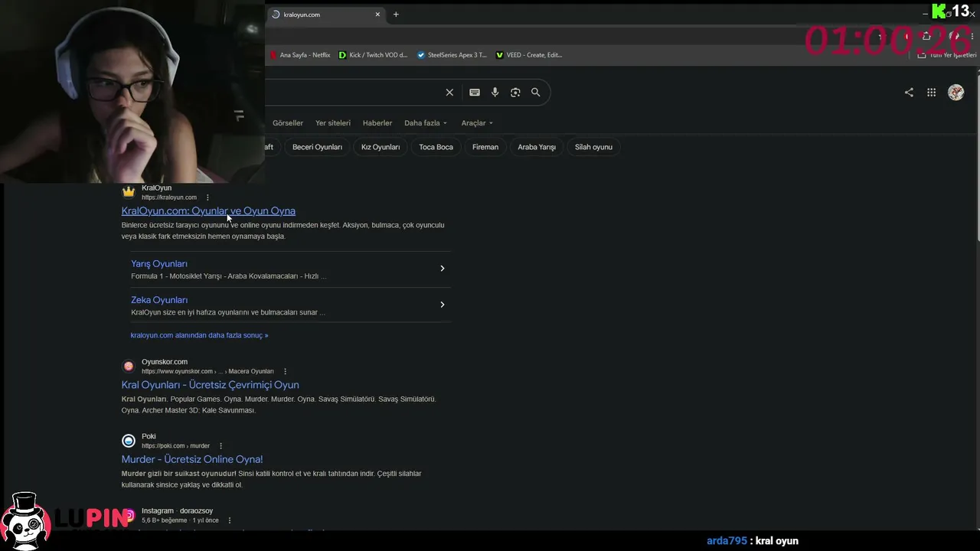Filter by the Araba Yarışı chip

pyautogui.click(x=537, y=147)
